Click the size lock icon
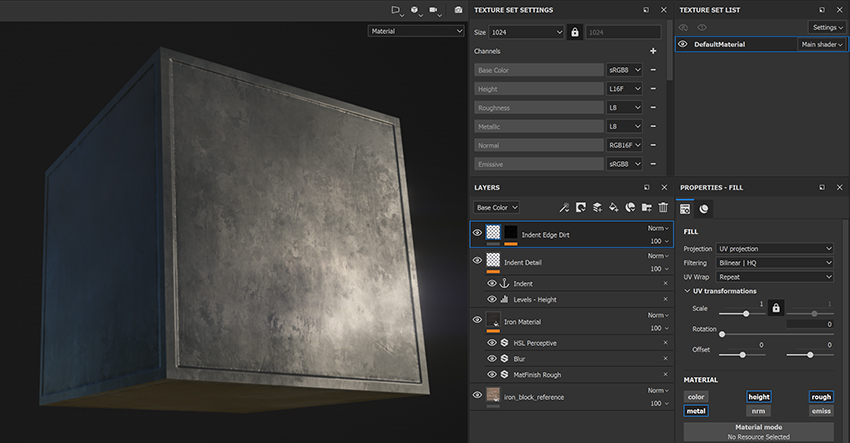The height and width of the screenshot is (443, 850). coord(574,32)
